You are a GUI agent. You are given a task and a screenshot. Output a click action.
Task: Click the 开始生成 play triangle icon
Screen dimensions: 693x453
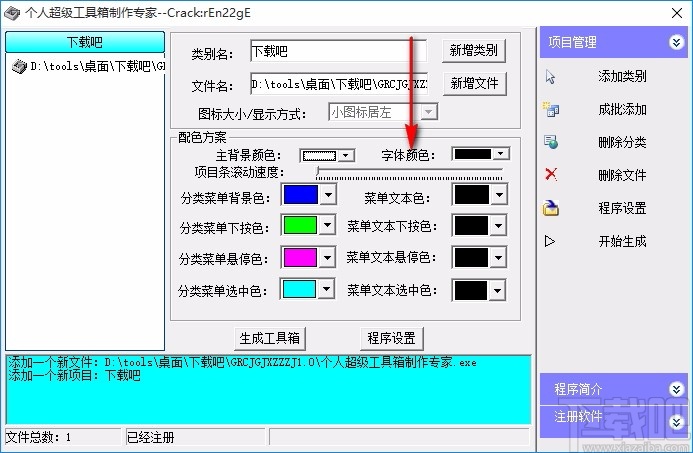click(550, 241)
